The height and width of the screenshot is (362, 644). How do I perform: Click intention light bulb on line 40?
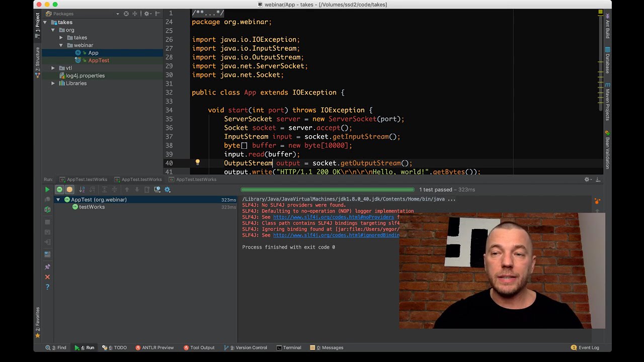point(197,162)
